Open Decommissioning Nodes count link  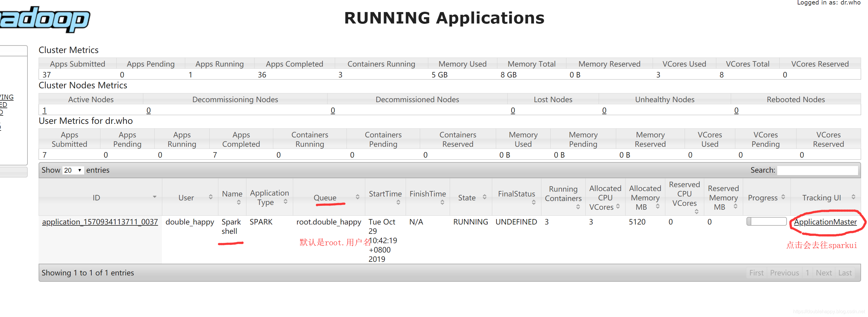(x=149, y=110)
